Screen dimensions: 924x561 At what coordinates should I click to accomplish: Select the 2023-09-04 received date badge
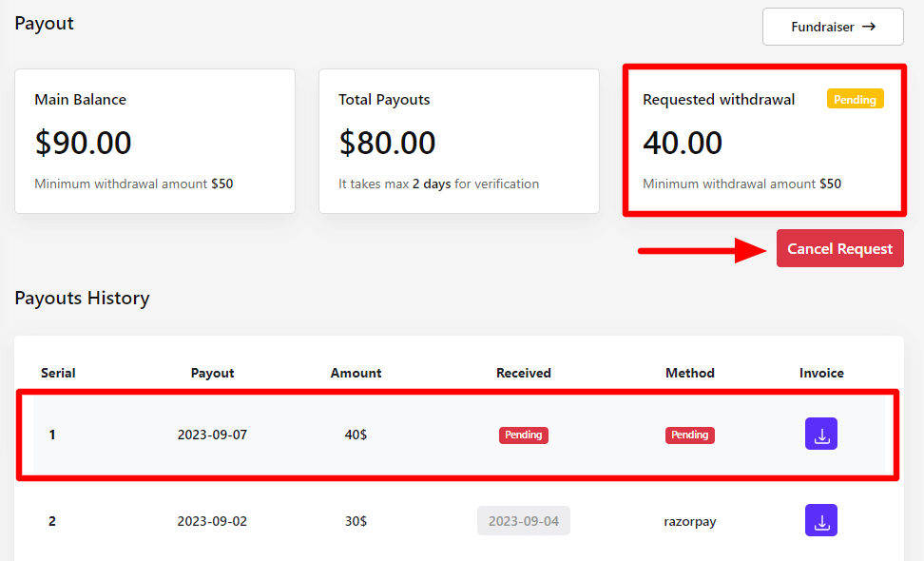pyautogui.click(x=523, y=521)
